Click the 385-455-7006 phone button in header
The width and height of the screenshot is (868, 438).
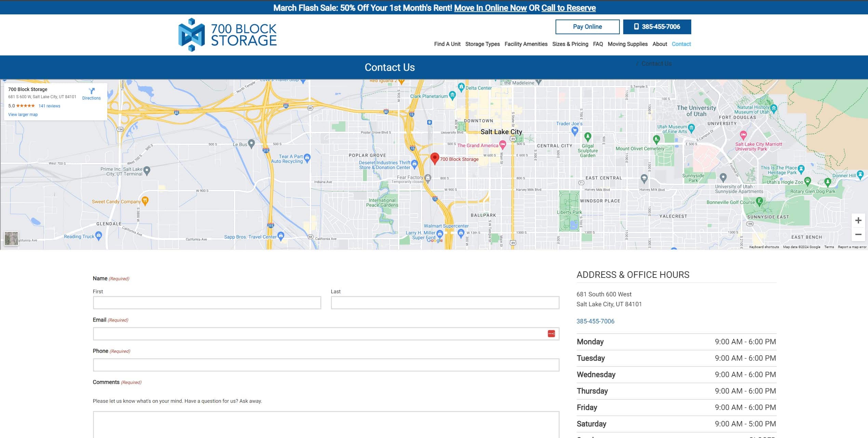click(657, 27)
